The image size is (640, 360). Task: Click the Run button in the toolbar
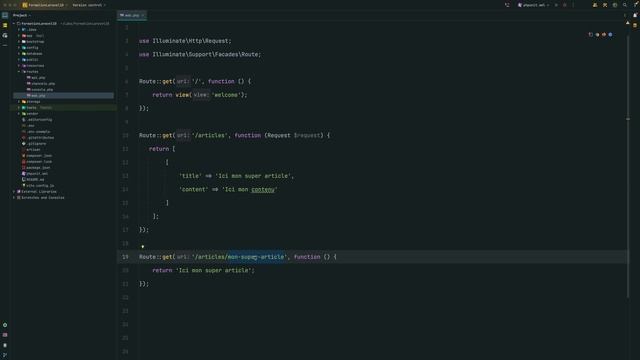556,5
